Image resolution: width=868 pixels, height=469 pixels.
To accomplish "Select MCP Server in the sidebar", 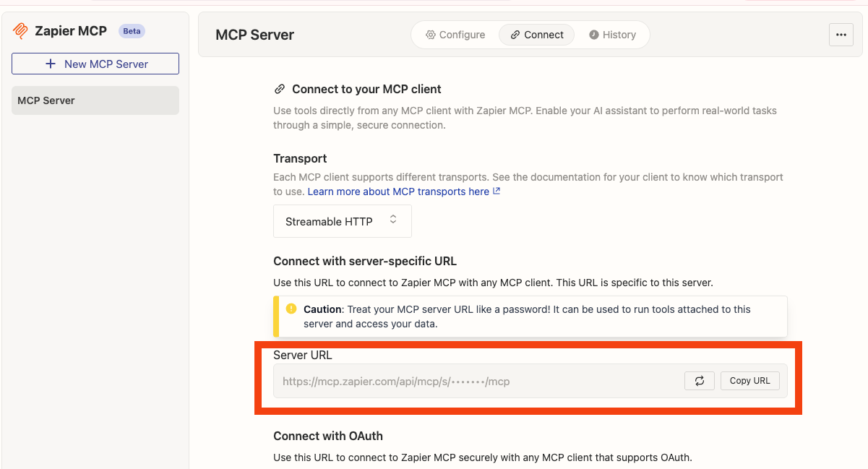I will (x=95, y=100).
